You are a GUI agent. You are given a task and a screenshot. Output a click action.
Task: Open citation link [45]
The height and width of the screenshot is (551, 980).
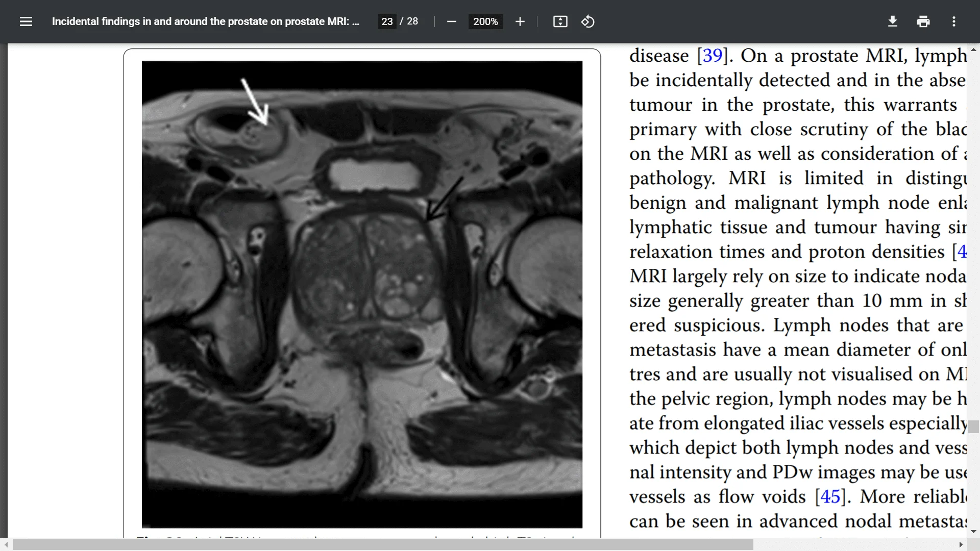[830, 496]
